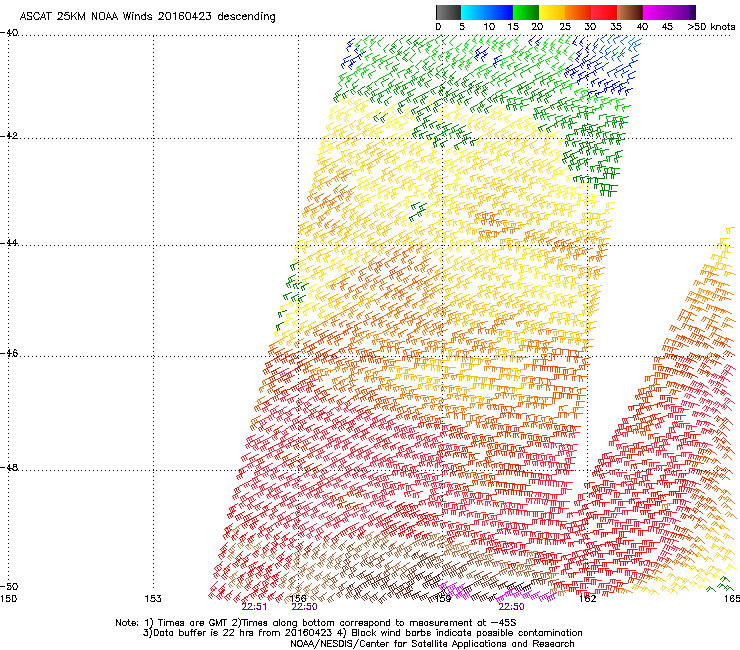Click the '-42' latitude axis label
The height and width of the screenshot is (650, 740).
pyautogui.click(x=9, y=136)
